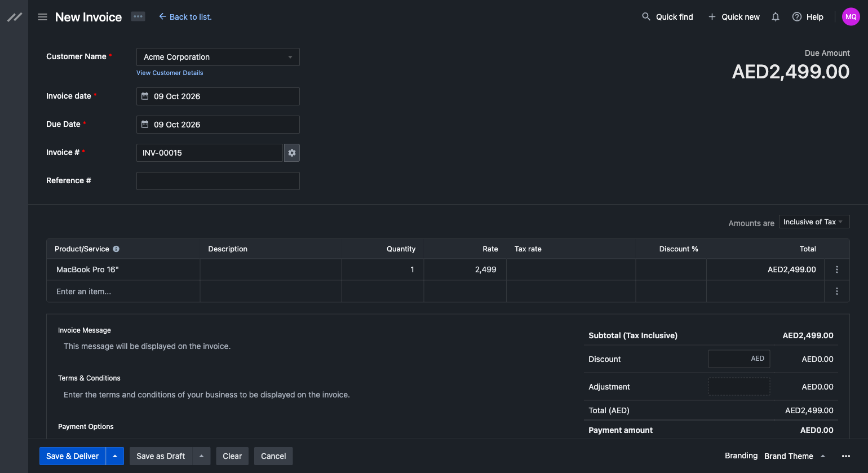Click the Save & Deliver button

point(72,456)
